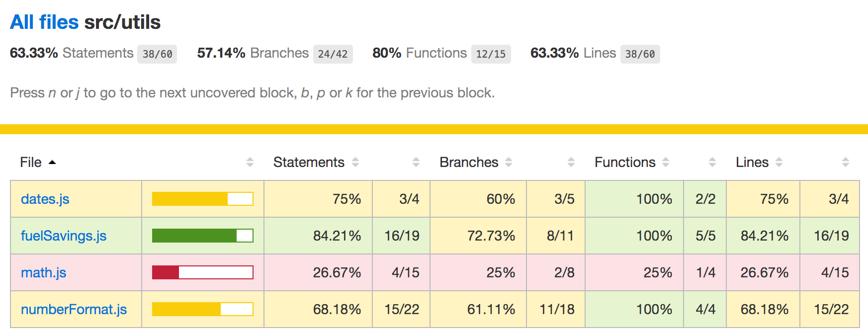The image size is (868, 334).
Task: Open the All files breadcrumb link
Action: (x=44, y=22)
